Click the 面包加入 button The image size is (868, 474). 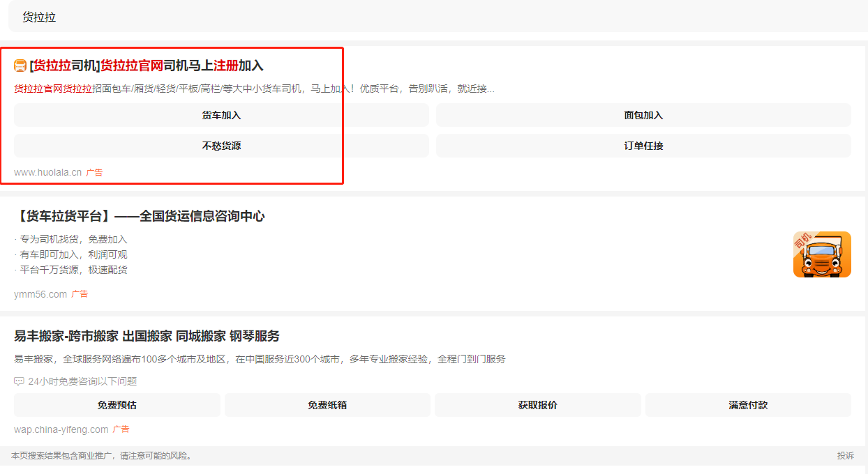[643, 114]
